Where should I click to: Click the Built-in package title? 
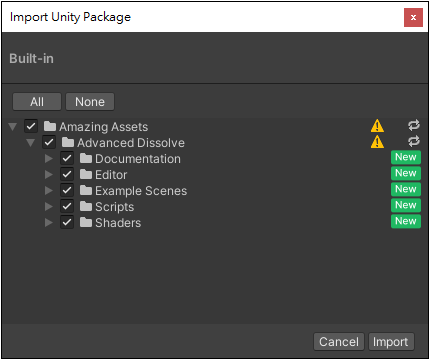coord(31,58)
